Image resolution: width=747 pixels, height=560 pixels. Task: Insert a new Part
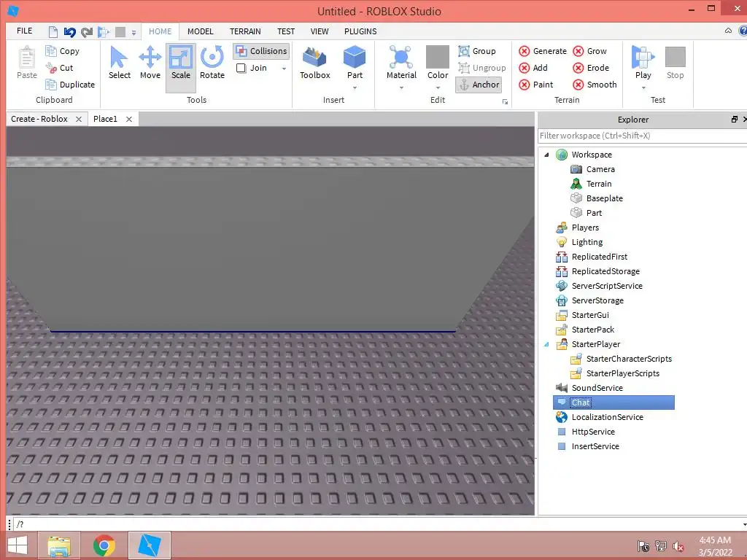355,57
